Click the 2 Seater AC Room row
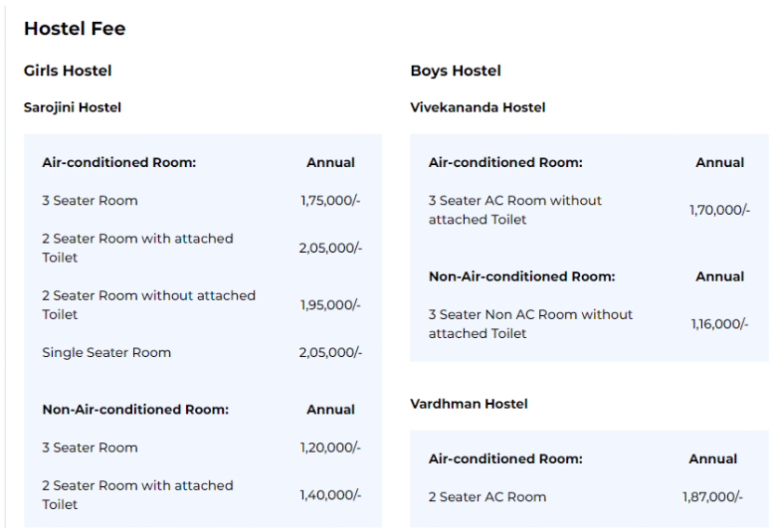The height and width of the screenshot is (532, 775). [487, 497]
